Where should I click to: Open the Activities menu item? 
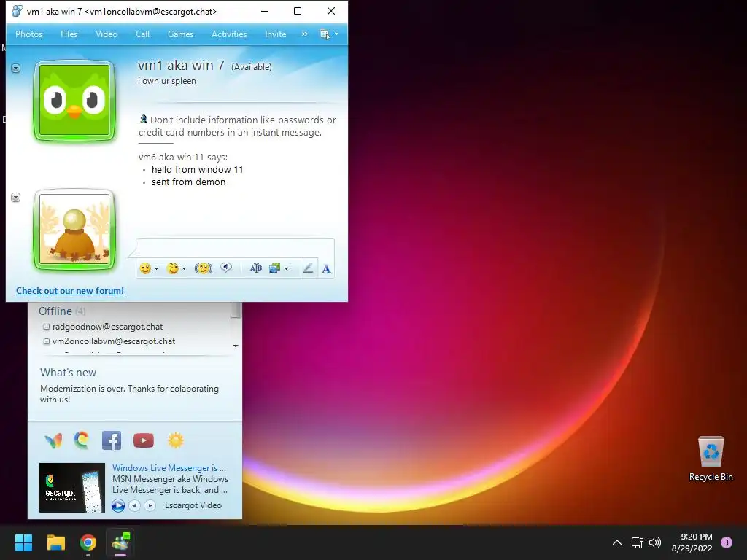pyautogui.click(x=229, y=34)
